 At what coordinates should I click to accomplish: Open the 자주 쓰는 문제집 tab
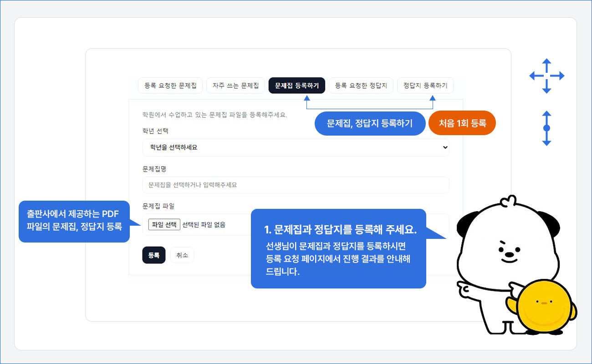[235, 86]
